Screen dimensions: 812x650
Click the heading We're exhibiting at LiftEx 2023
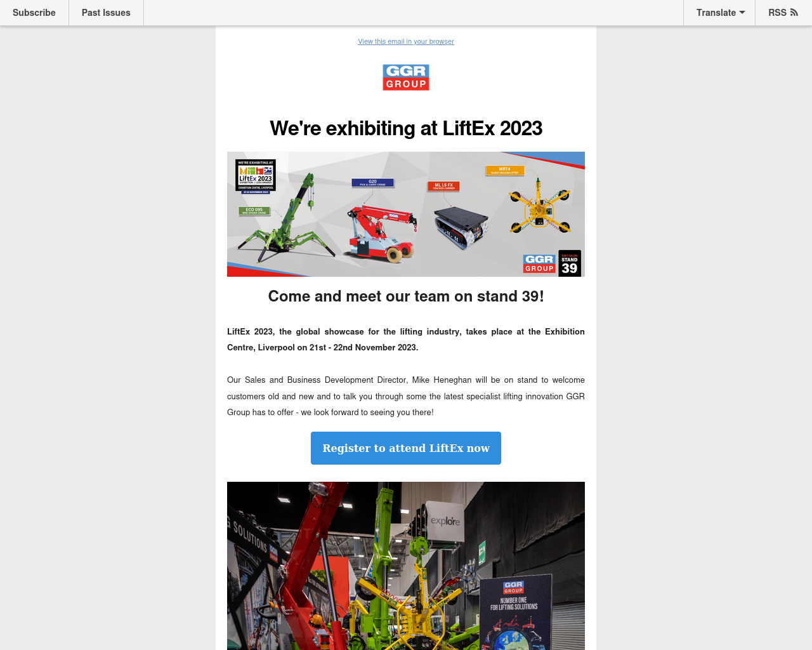coord(406,128)
